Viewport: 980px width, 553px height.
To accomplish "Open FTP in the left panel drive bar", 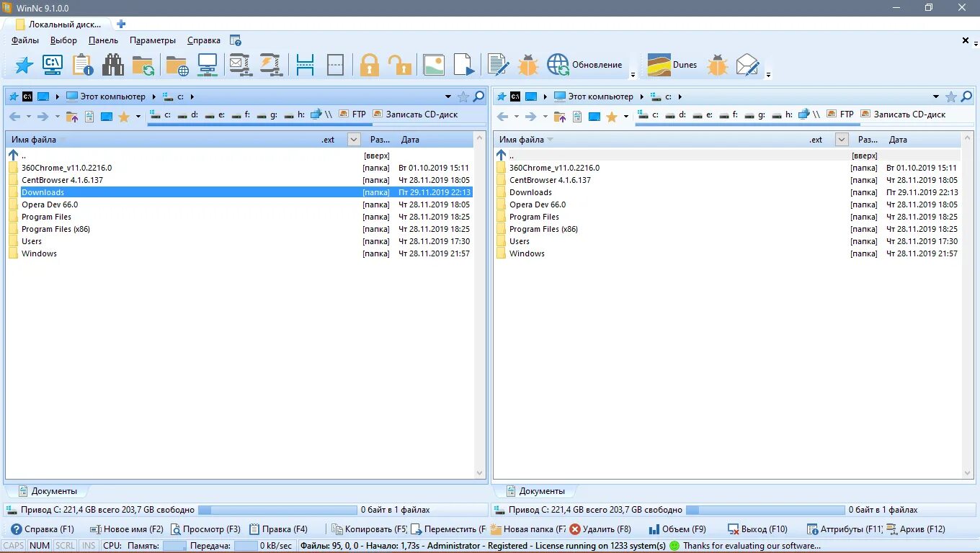I will point(352,114).
